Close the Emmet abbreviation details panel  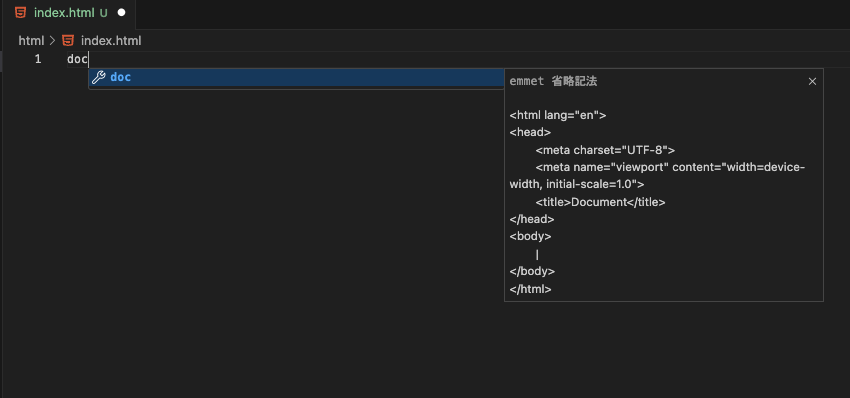(812, 81)
